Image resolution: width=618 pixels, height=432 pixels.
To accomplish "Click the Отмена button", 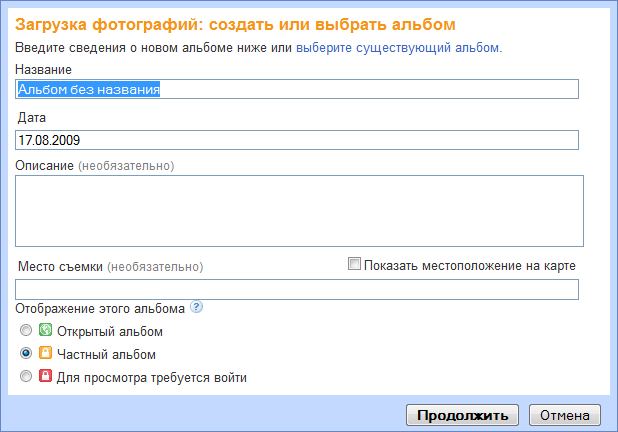I will click(565, 415).
